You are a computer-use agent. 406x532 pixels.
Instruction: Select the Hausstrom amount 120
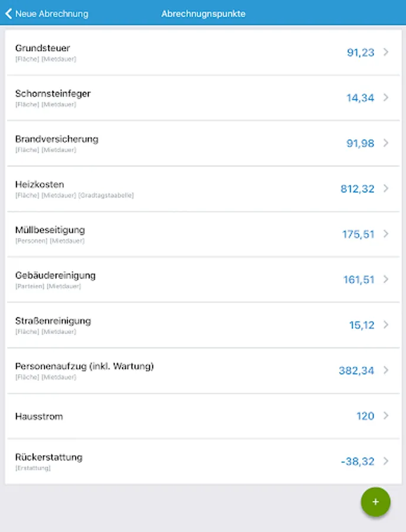tap(365, 416)
